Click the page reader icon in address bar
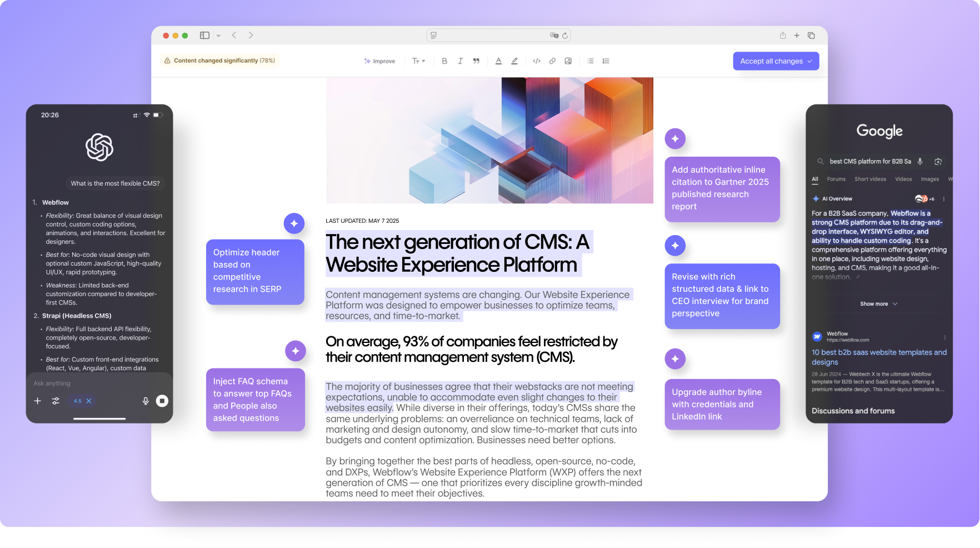 434,35
